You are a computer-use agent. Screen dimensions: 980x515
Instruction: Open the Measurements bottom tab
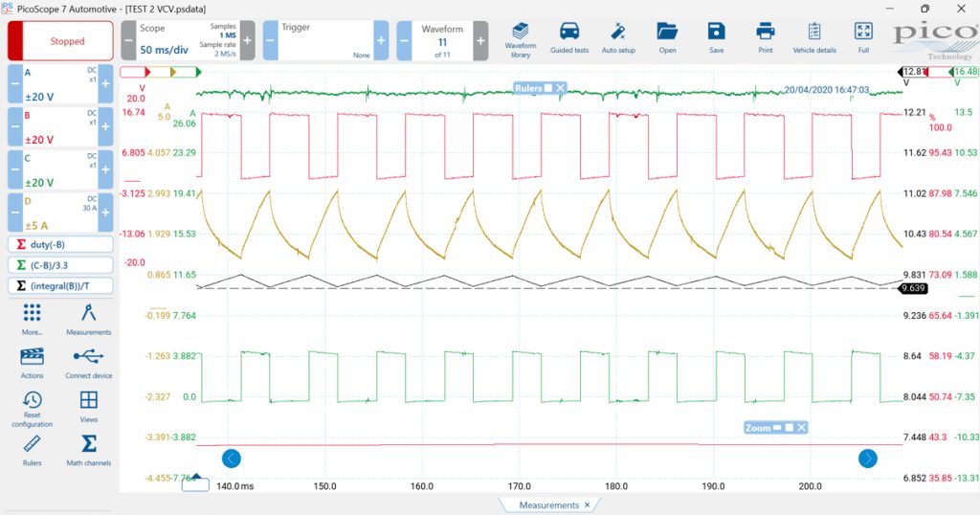[548, 505]
